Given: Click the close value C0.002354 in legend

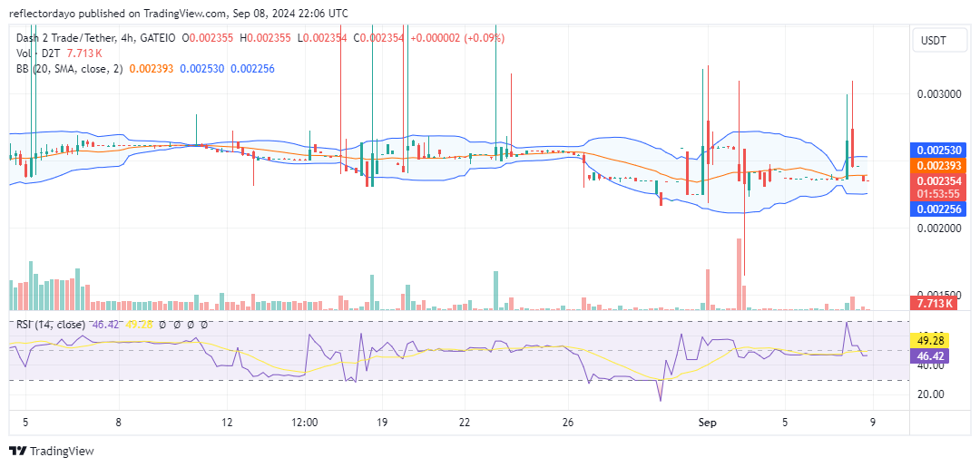Looking at the screenshot, I should click(379, 38).
